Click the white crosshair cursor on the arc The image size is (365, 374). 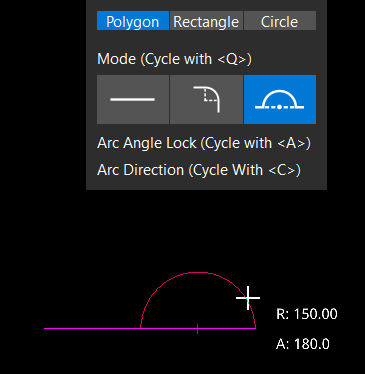[248, 298]
